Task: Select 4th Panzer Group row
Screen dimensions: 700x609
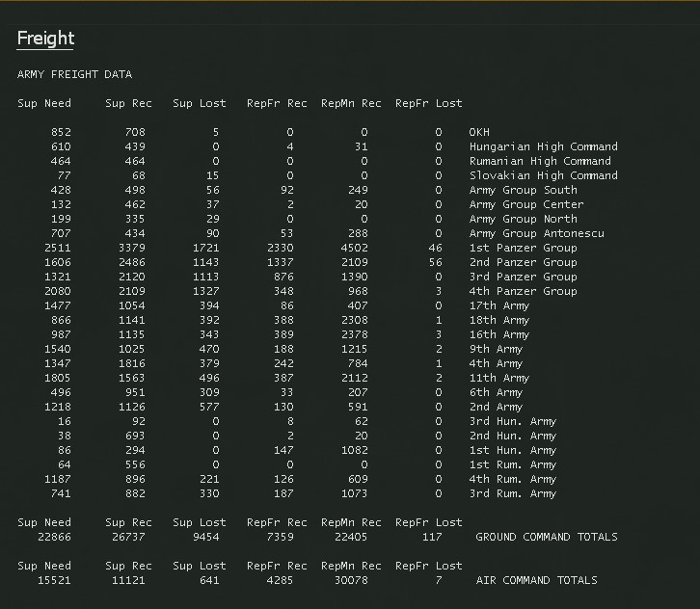Action: coord(523,291)
